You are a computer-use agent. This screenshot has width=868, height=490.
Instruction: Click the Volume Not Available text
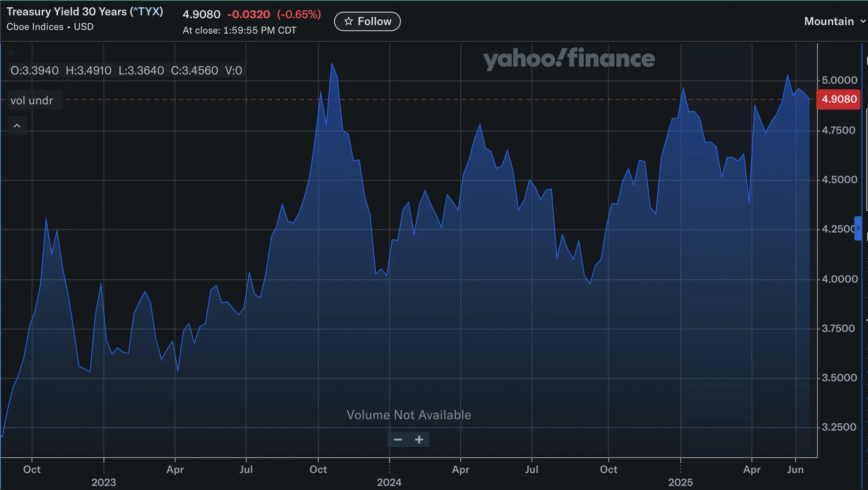(x=409, y=415)
